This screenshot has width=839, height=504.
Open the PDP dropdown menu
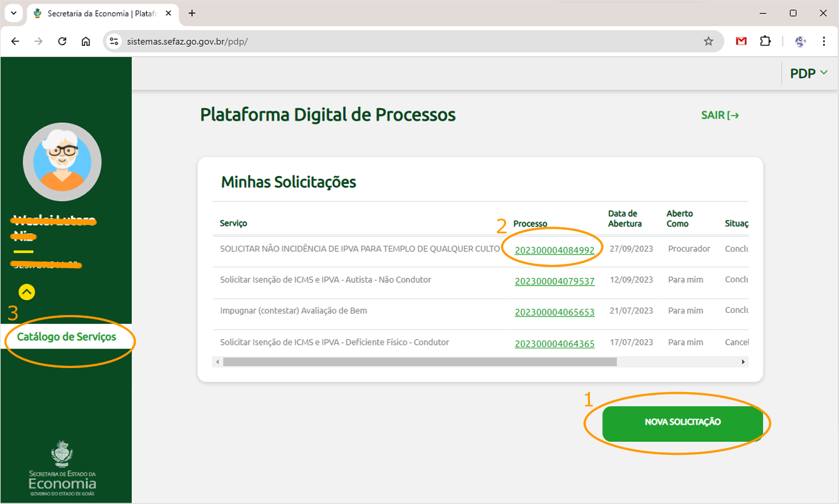(x=808, y=73)
